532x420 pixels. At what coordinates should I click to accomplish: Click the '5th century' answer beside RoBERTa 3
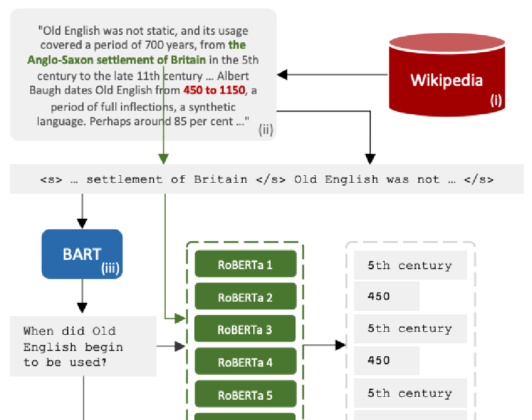click(410, 329)
